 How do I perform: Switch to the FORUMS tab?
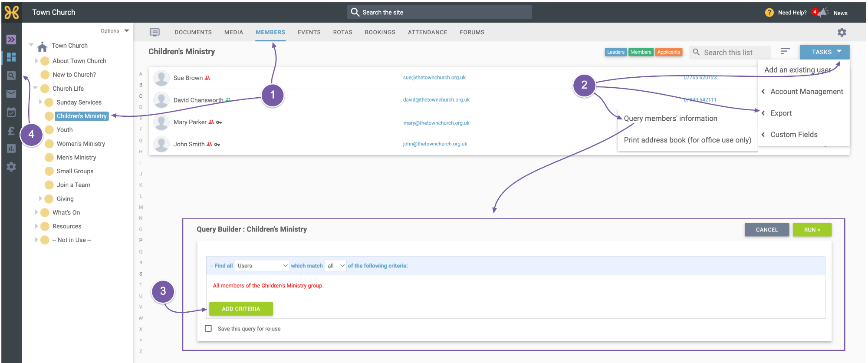click(x=472, y=32)
